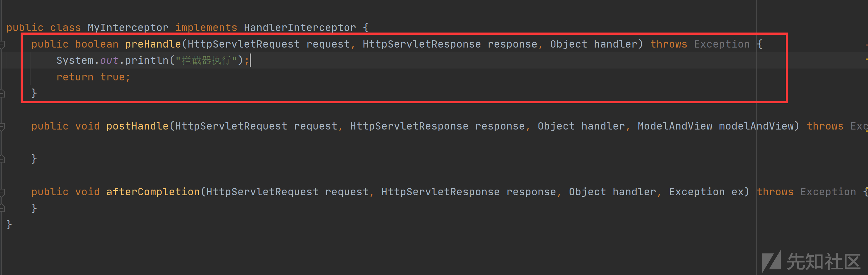This screenshot has width=868, height=275.
Task: Collapse the afterCompletion method fold marker
Action: click(x=2, y=192)
